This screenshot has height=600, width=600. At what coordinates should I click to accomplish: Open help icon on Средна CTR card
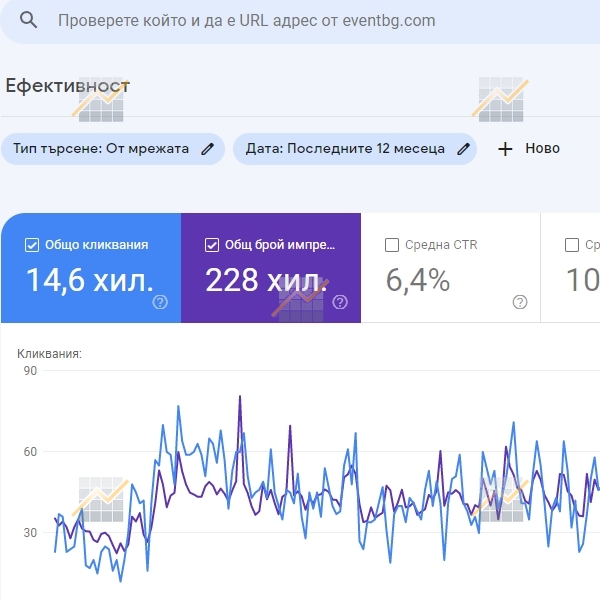[x=520, y=302]
